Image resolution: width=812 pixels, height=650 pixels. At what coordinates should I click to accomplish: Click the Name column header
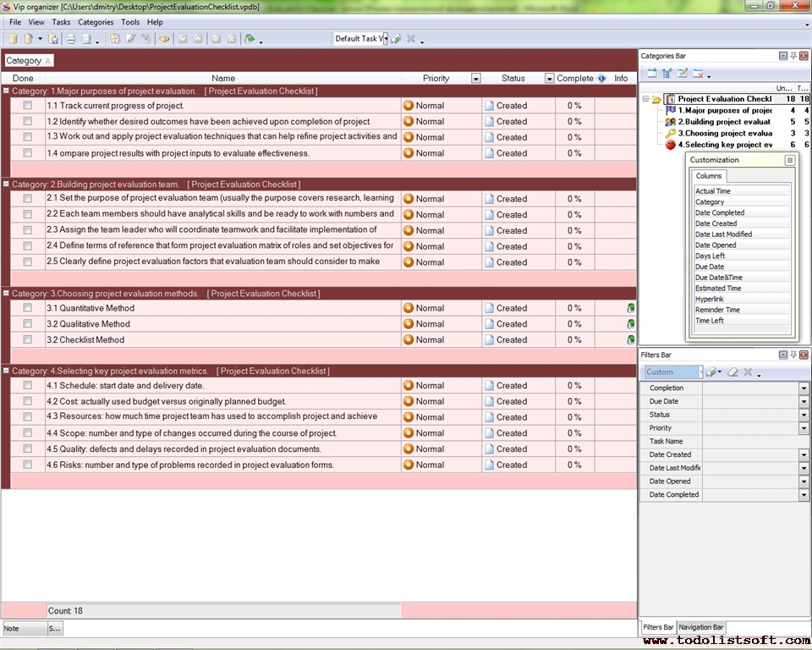pyautogui.click(x=223, y=79)
